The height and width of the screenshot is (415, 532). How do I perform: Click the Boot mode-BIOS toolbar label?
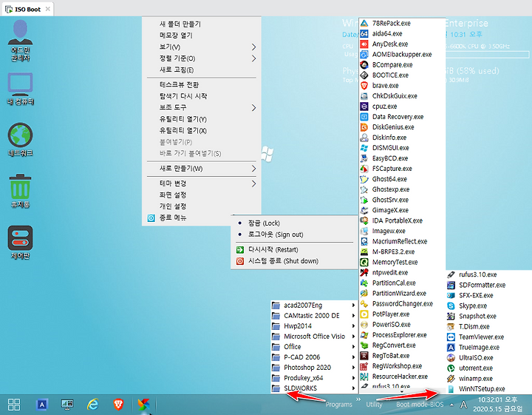point(420,405)
